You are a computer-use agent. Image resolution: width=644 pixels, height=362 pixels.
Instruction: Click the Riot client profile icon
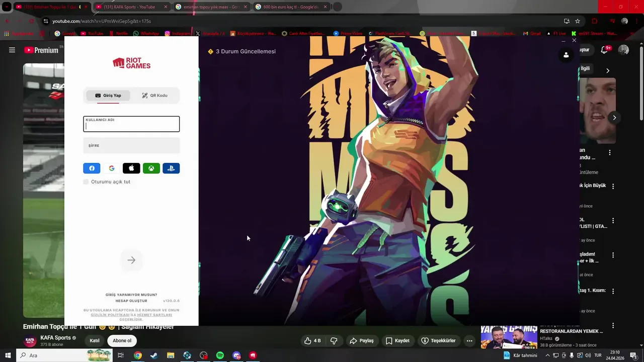566,55
